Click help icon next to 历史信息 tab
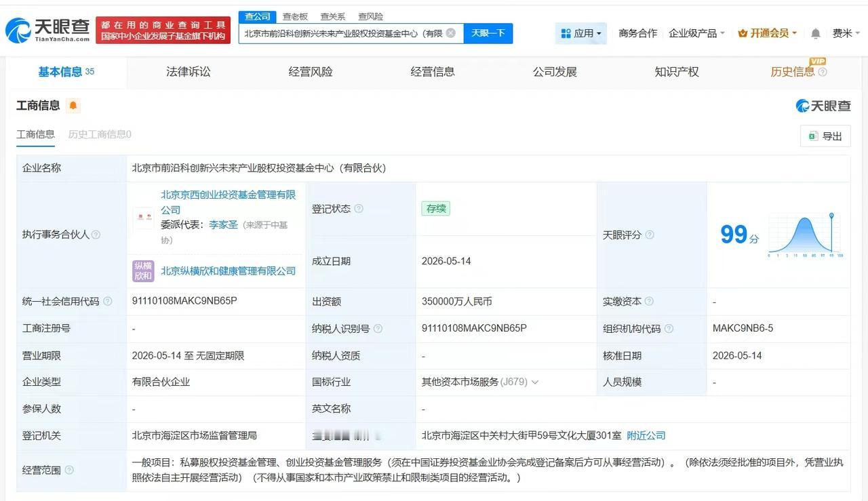868x501 pixels. (x=823, y=72)
